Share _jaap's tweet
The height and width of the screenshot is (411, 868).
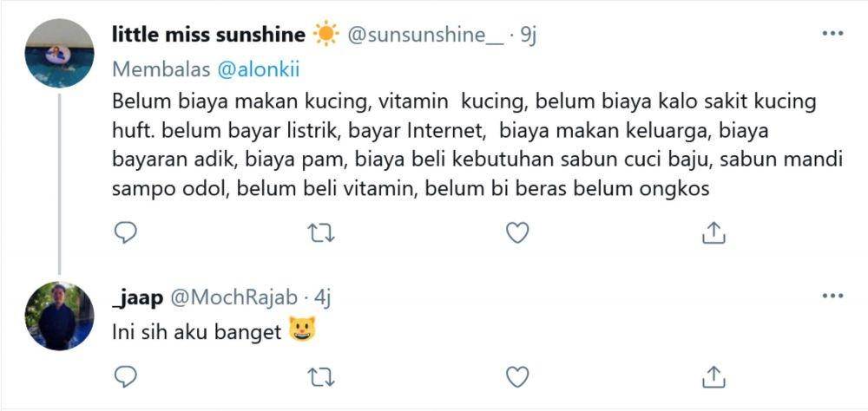pos(713,376)
